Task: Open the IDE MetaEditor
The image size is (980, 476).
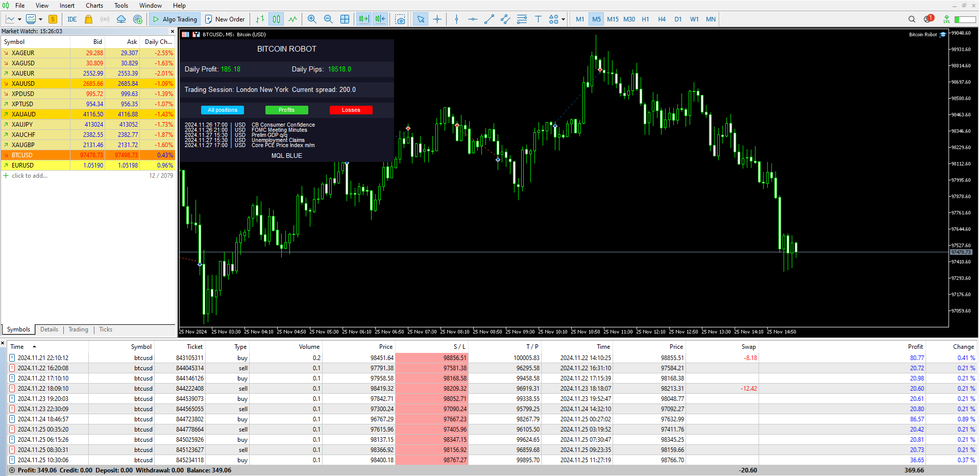Action: (72, 19)
